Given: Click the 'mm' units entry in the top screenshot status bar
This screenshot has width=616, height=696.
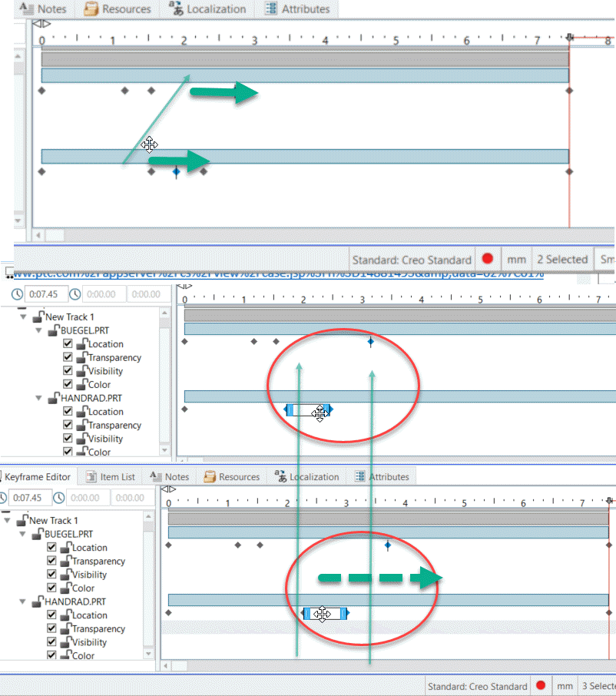Looking at the screenshot, I should point(517,260).
